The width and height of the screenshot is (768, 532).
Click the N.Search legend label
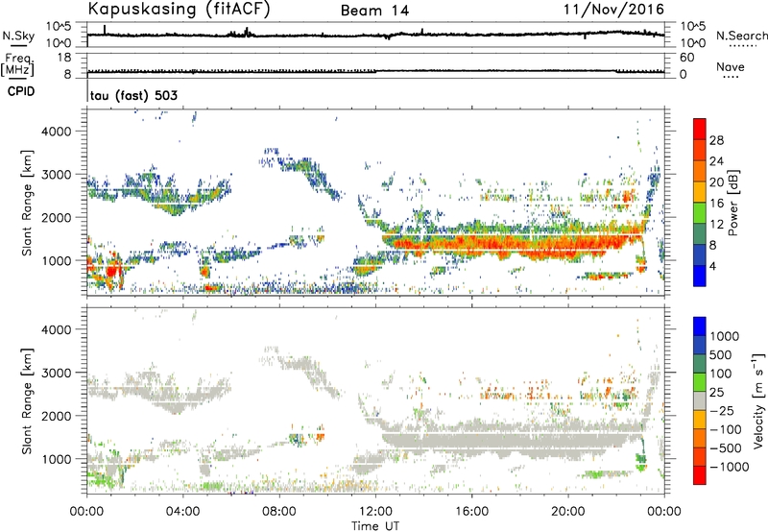741,36
